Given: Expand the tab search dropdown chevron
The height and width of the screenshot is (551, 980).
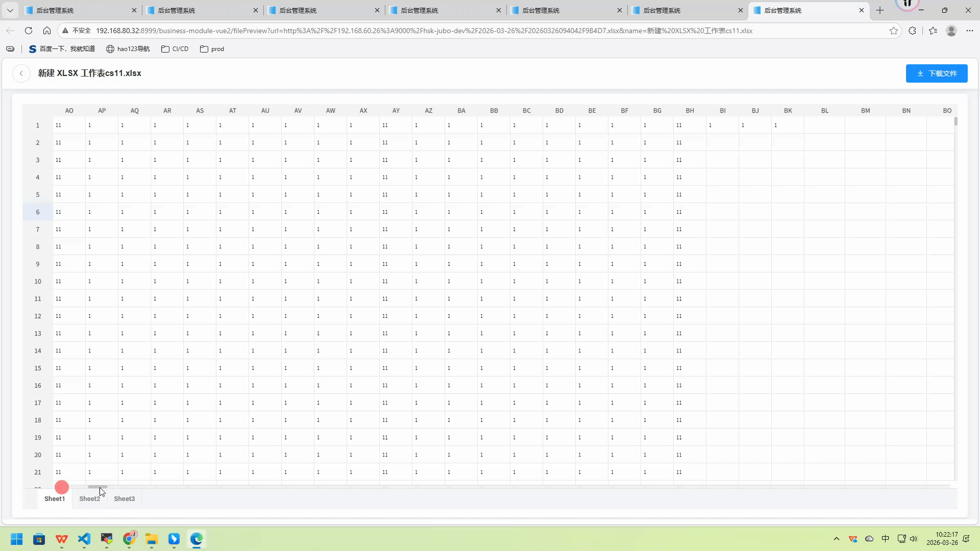Looking at the screenshot, I should (x=10, y=10).
